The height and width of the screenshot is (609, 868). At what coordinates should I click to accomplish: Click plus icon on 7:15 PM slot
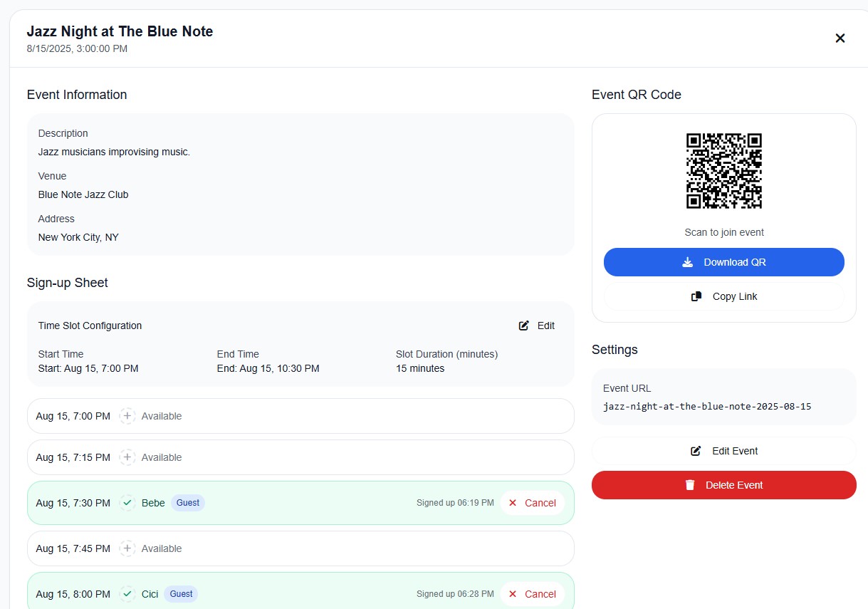pyautogui.click(x=127, y=457)
